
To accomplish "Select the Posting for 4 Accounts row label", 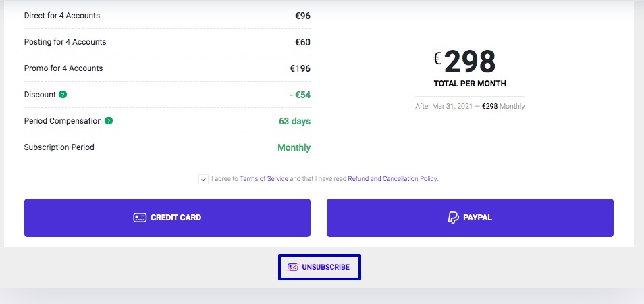I will [x=65, y=42].
